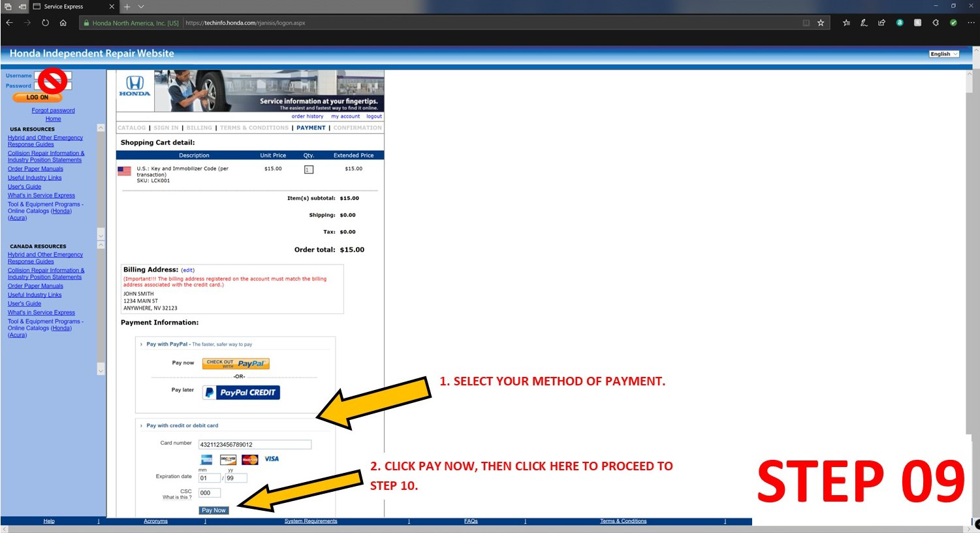Image resolution: width=980 pixels, height=533 pixels.
Task: Select the BILLING step tab
Action: click(x=199, y=128)
